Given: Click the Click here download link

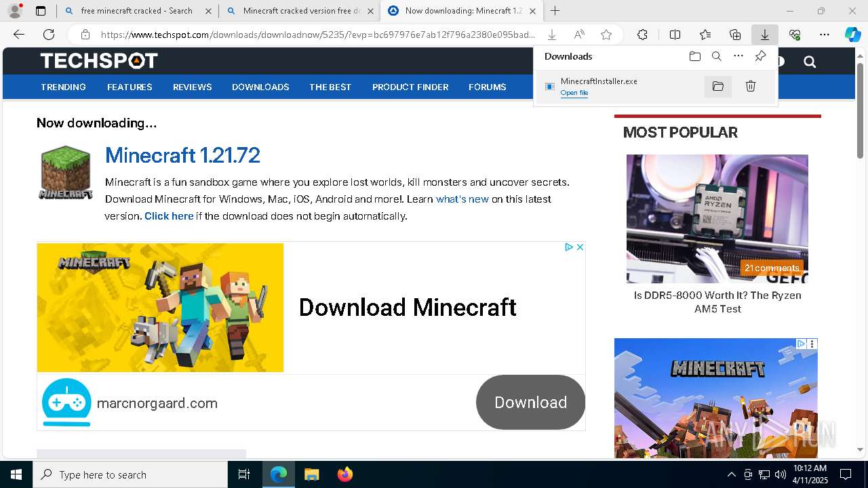Looking at the screenshot, I should tap(169, 216).
